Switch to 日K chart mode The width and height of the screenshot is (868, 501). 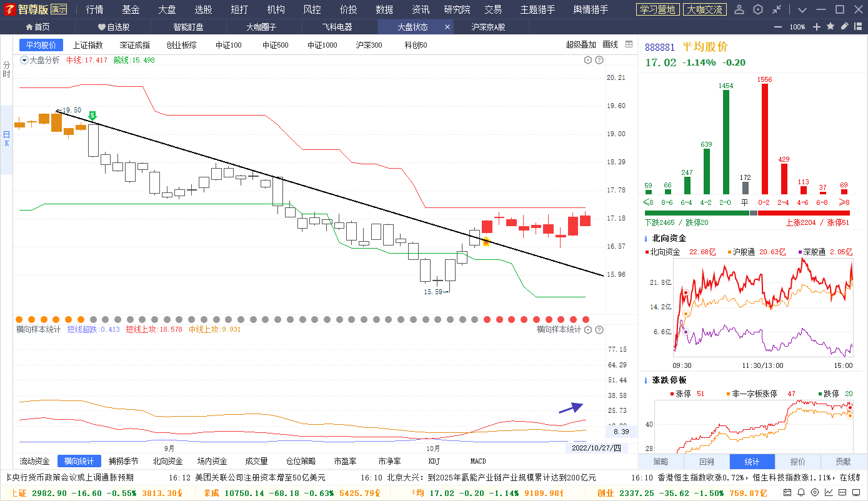point(6,139)
